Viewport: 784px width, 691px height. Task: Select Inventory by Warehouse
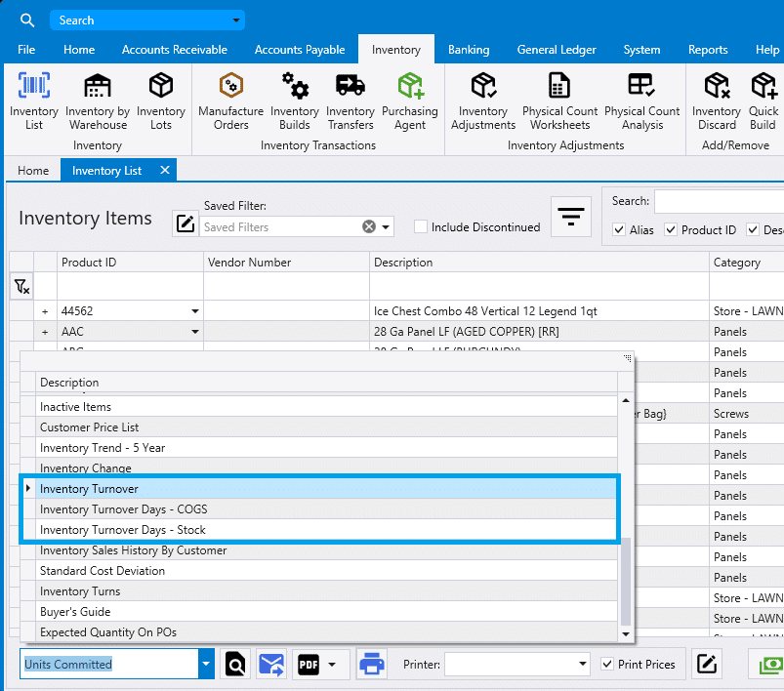[x=97, y=98]
